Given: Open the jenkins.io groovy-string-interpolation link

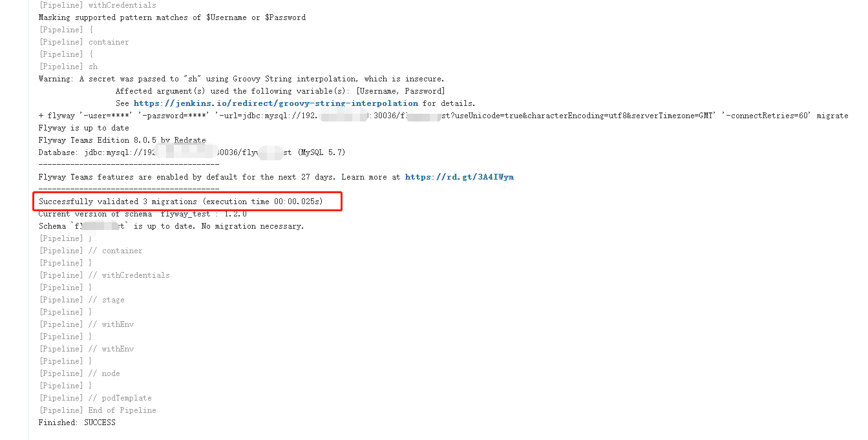Looking at the screenshot, I should [x=276, y=103].
